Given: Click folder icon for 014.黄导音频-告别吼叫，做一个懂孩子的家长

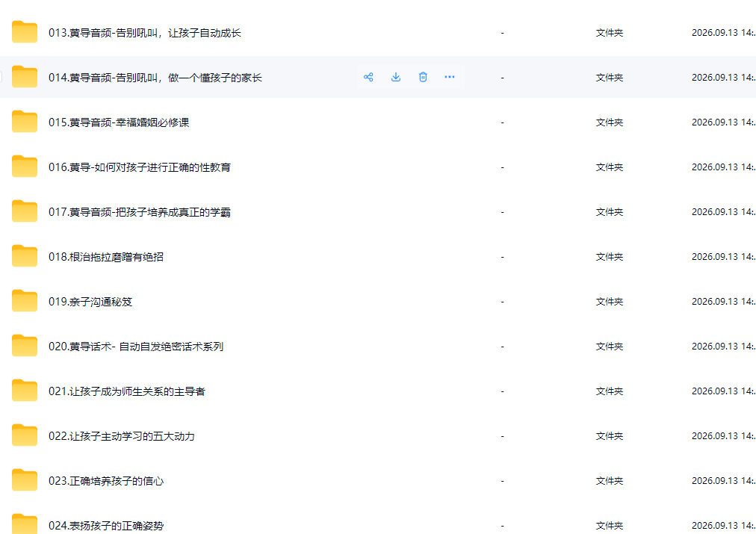Looking at the screenshot, I should coord(25,77).
